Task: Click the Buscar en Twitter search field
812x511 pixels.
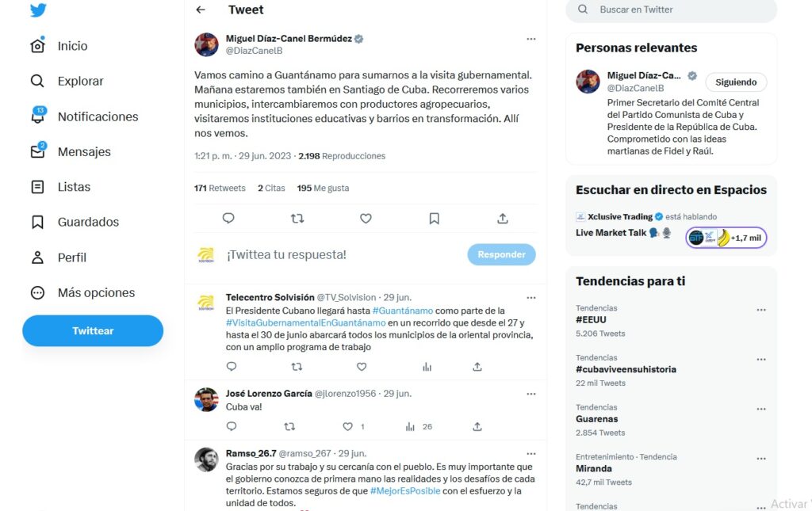Action: [671, 10]
